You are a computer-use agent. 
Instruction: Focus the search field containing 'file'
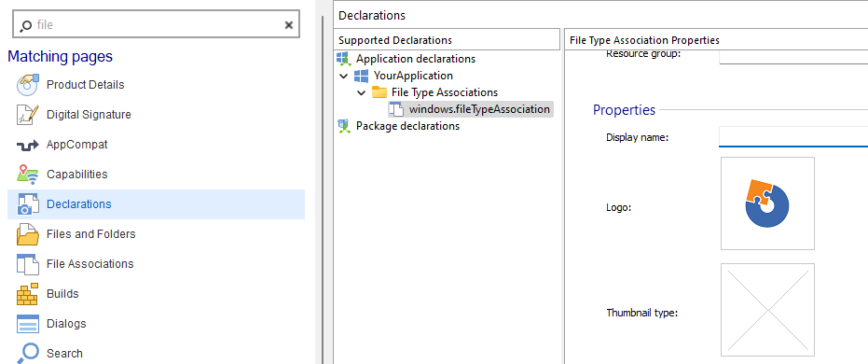156,25
